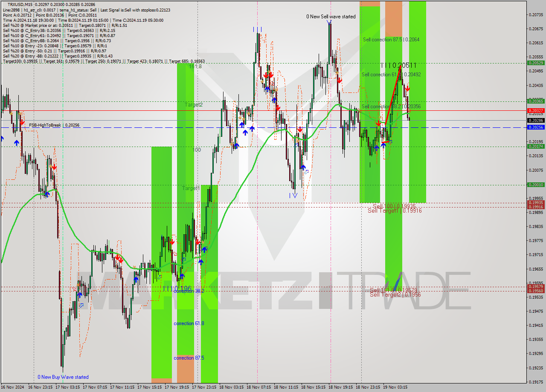Click the red 0.19935 price tag

(x=536, y=202)
